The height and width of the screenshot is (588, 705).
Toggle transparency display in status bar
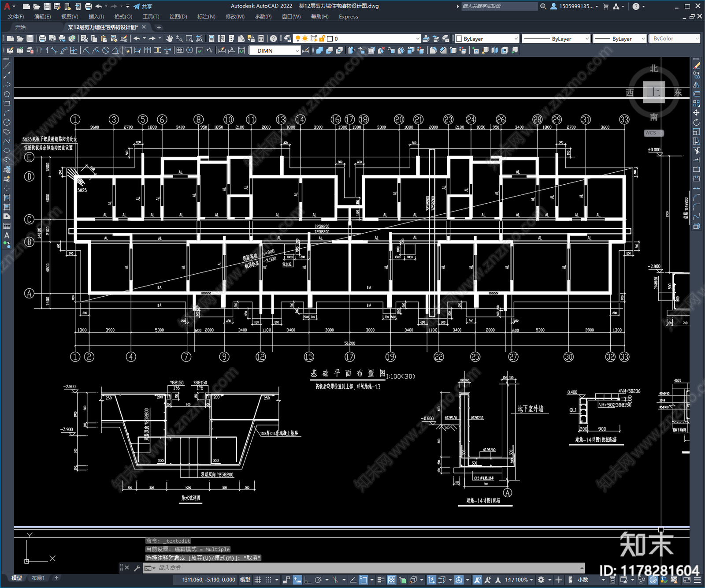click(x=392, y=580)
